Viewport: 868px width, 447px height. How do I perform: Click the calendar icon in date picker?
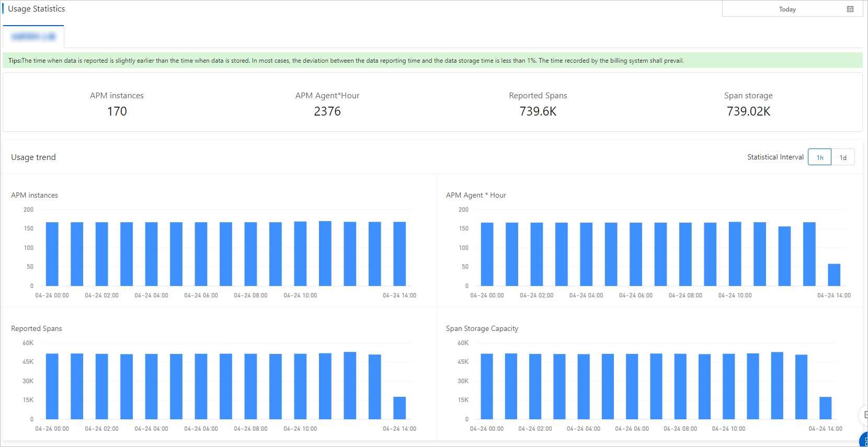point(850,9)
